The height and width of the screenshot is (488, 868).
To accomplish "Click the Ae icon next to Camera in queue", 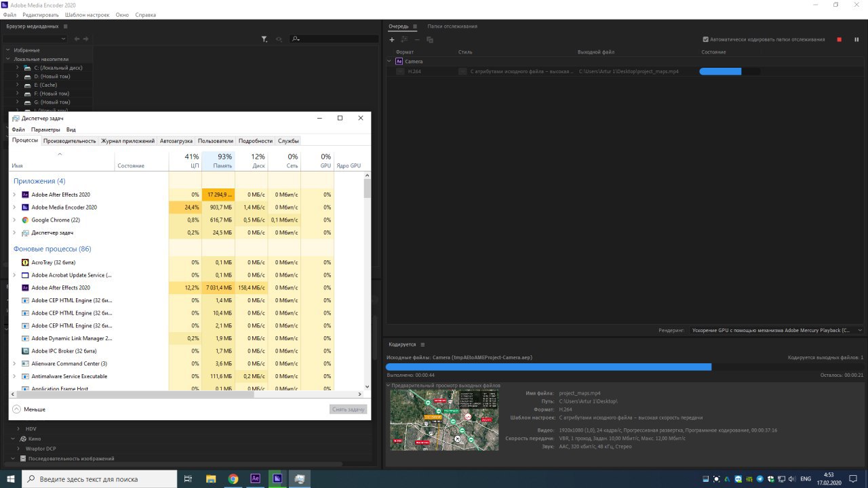I will click(399, 61).
